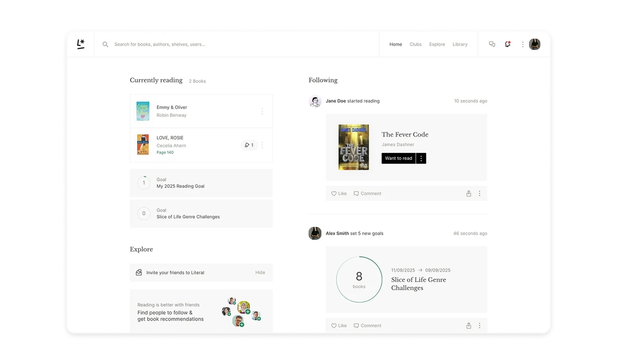This screenshot has width=618, height=364.
Task: Switch to the Clubs tab
Action: click(x=415, y=44)
